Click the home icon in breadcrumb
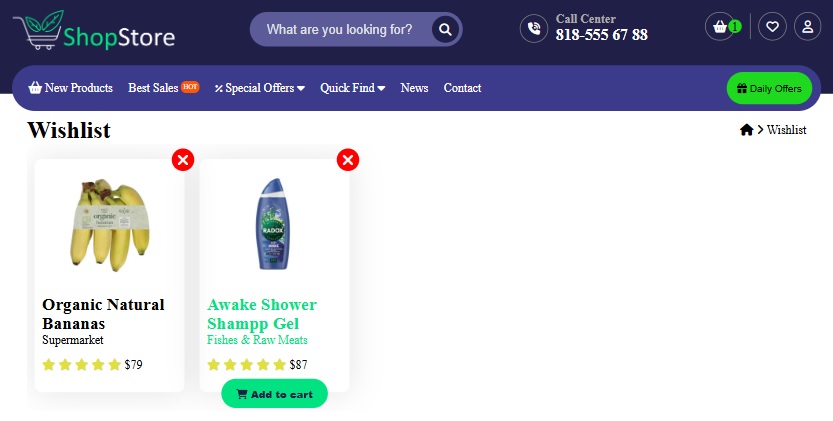 746,130
